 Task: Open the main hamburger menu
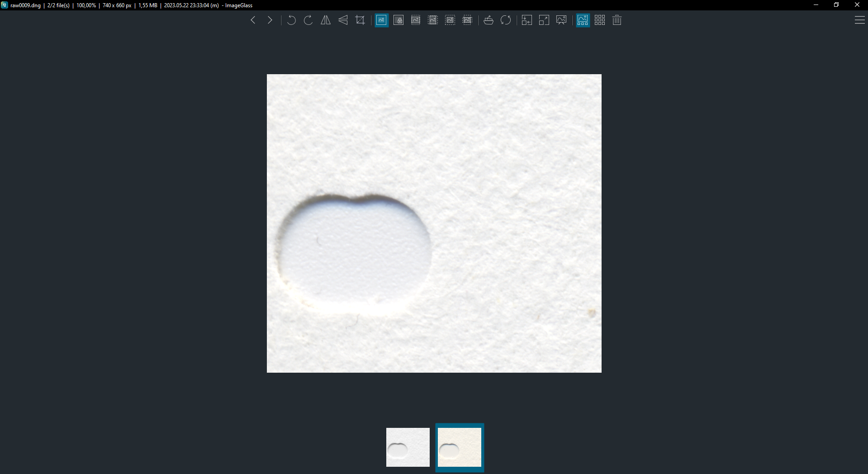(860, 20)
